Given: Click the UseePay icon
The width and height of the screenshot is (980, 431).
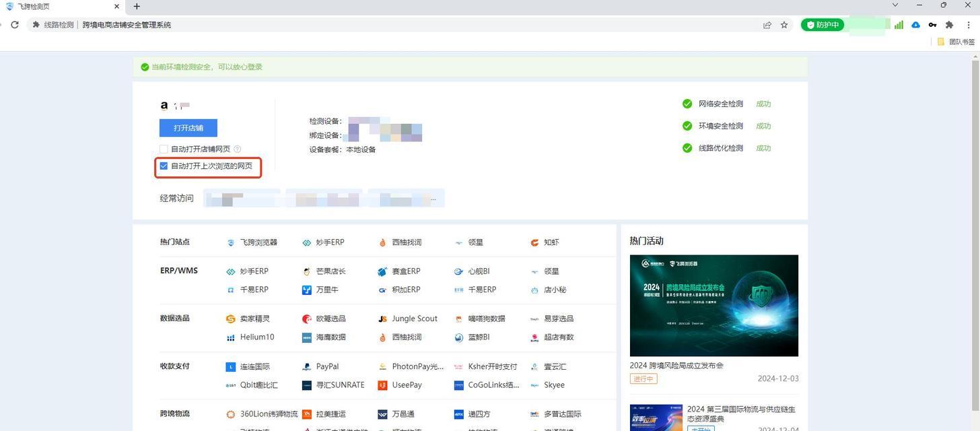Looking at the screenshot, I should [x=382, y=385].
